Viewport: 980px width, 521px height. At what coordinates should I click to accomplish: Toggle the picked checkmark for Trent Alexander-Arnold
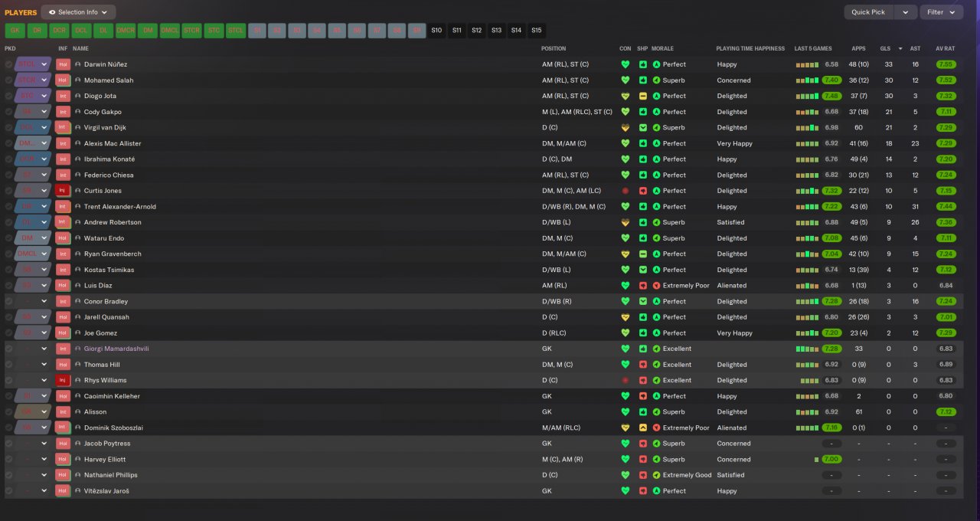(x=9, y=207)
